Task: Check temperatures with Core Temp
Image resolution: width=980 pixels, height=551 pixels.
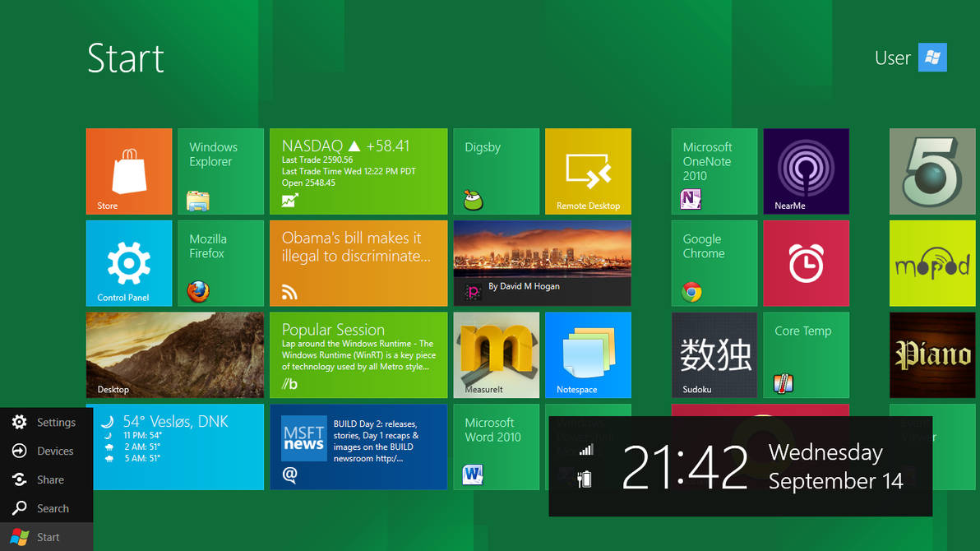Action: [x=806, y=354]
